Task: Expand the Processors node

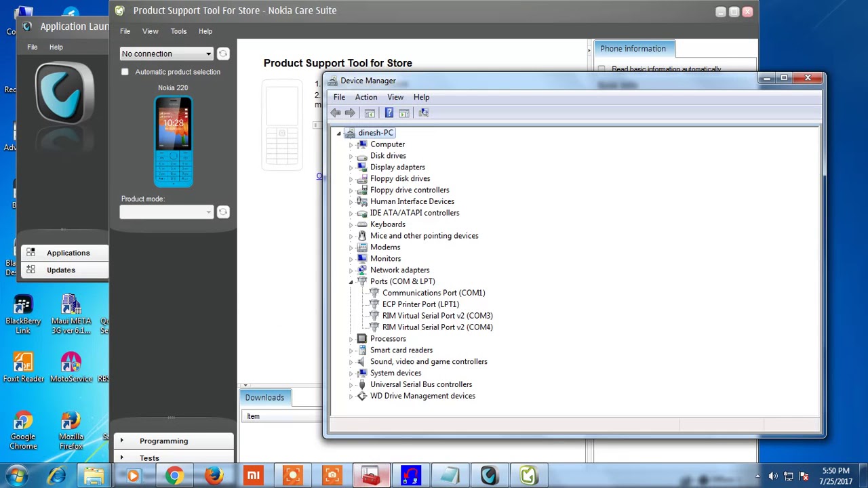Action: [351, 339]
